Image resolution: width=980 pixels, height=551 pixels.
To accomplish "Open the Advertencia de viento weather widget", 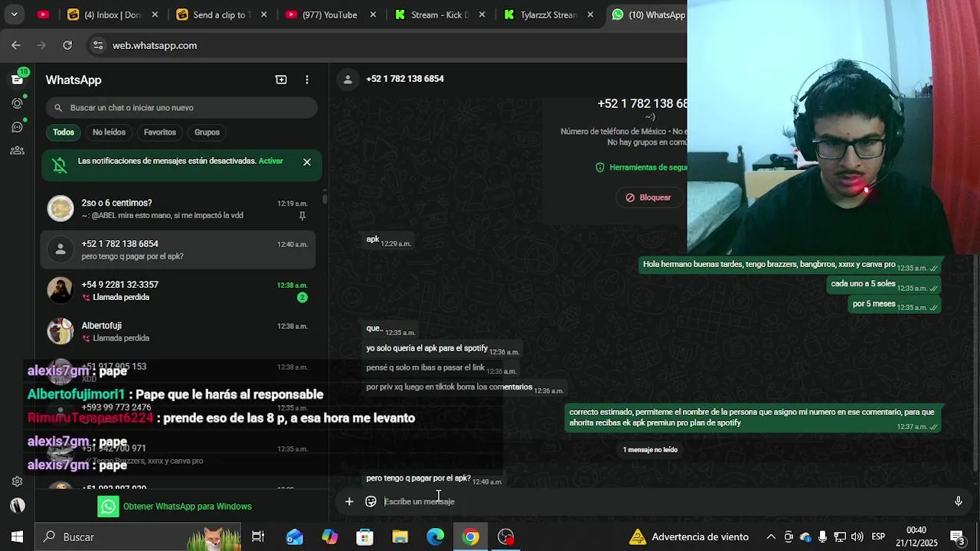I will coord(689,537).
